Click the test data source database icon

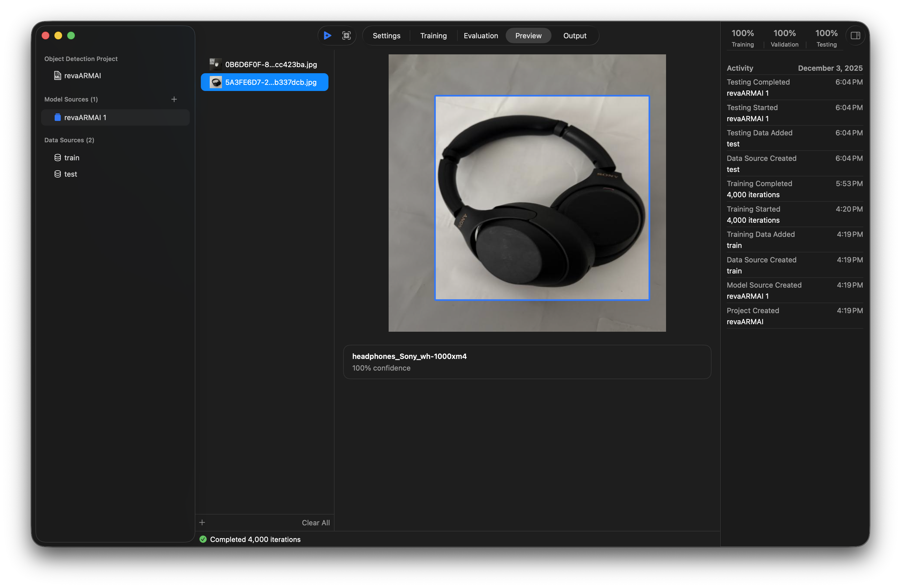tap(57, 174)
